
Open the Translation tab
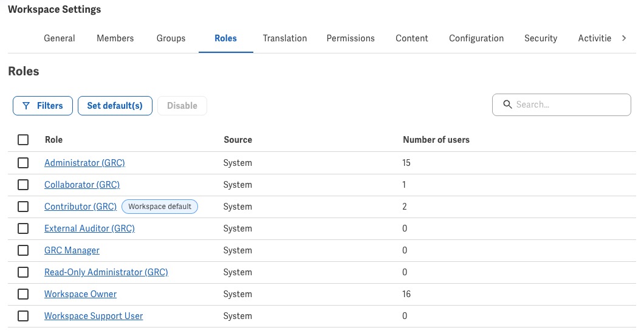(284, 38)
